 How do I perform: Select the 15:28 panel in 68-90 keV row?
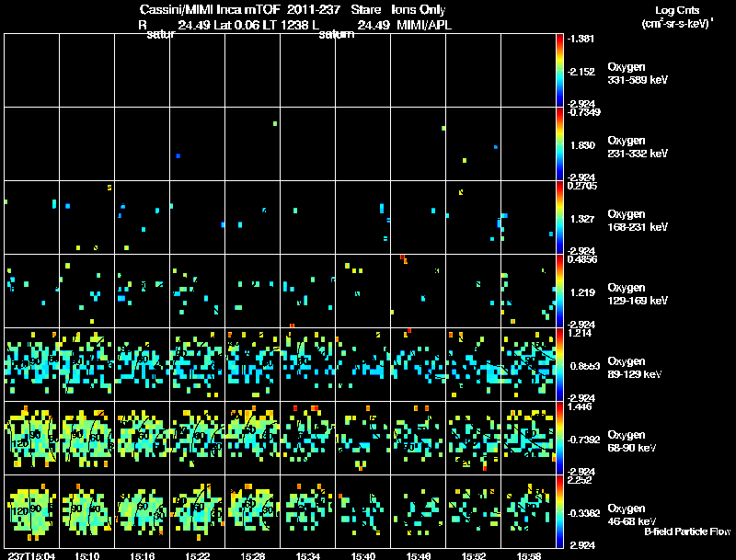(x=252, y=438)
